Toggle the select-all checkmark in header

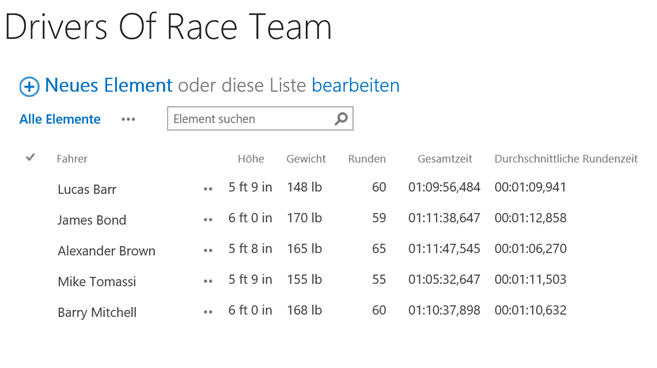(30, 158)
